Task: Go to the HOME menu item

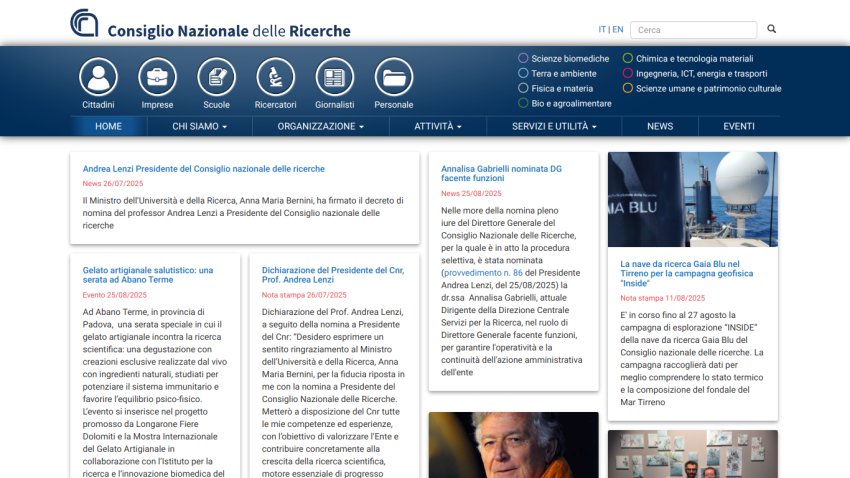Action: [108, 126]
